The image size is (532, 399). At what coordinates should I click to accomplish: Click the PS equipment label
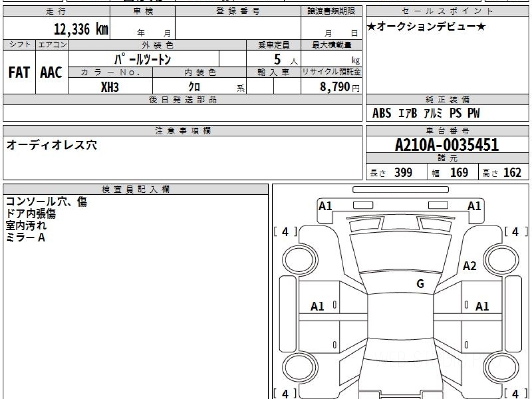(455, 113)
